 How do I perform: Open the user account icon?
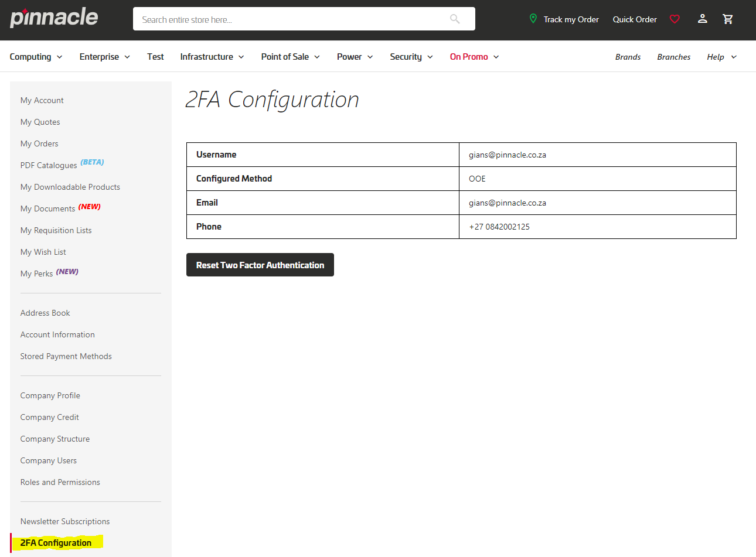tap(702, 19)
